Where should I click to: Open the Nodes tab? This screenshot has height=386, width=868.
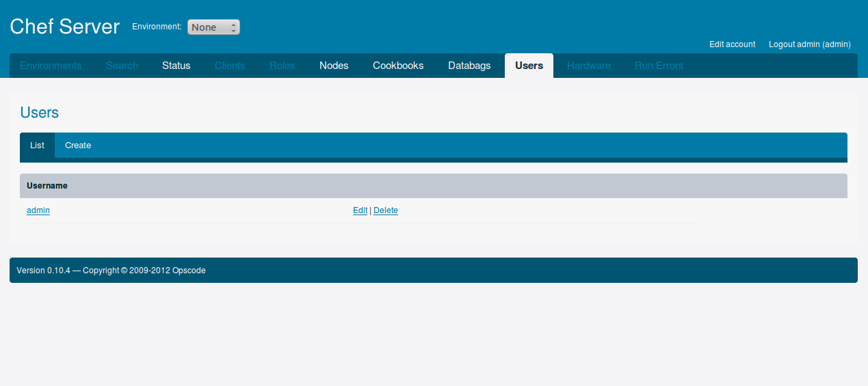tap(334, 66)
